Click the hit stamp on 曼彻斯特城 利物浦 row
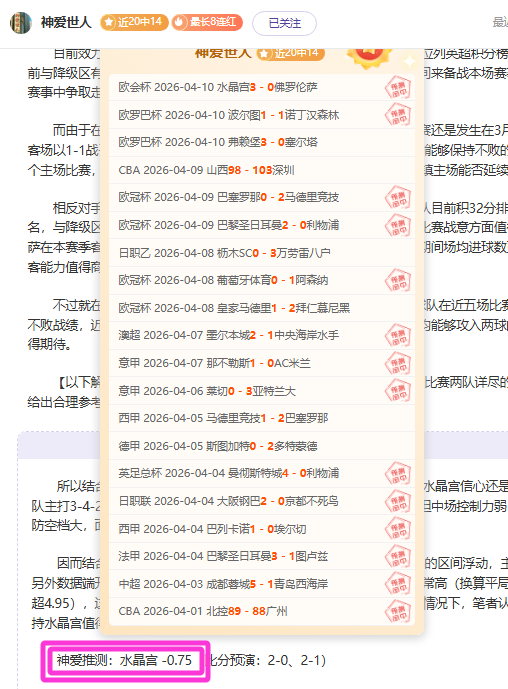Viewport: 508px width, 689px height. [x=398, y=474]
